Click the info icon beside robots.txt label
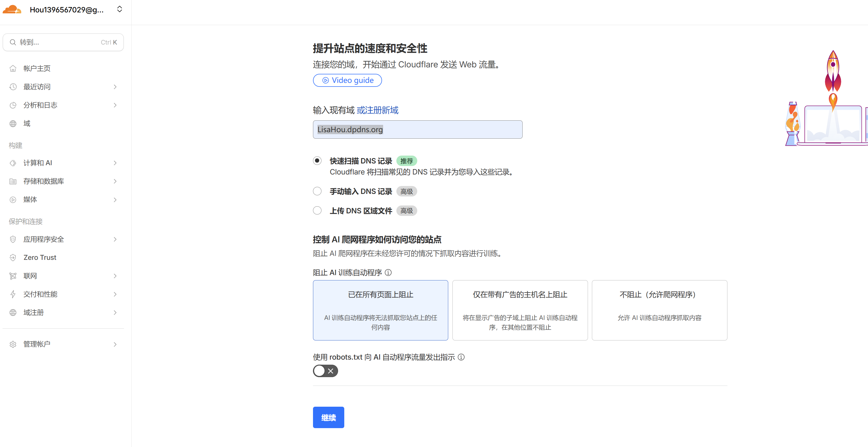868x447 pixels. point(461,357)
